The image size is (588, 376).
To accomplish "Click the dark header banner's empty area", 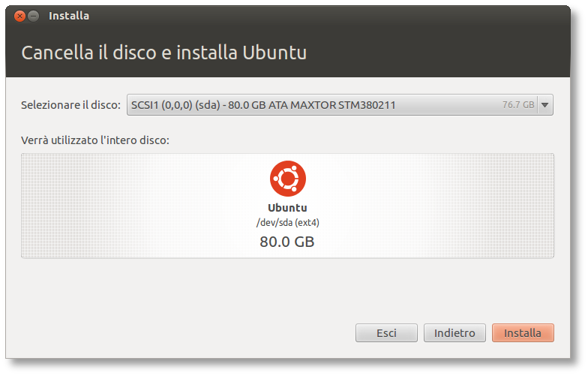I will click(x=450, y=53).
